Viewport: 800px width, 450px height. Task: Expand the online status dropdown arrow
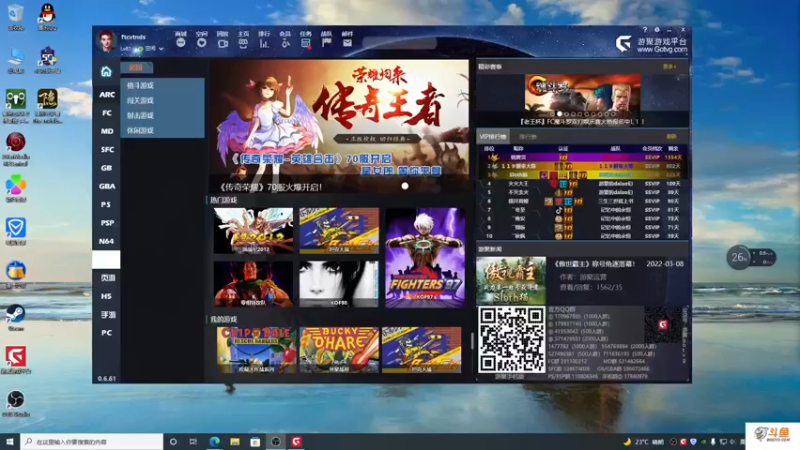click(x=161, y=49)
